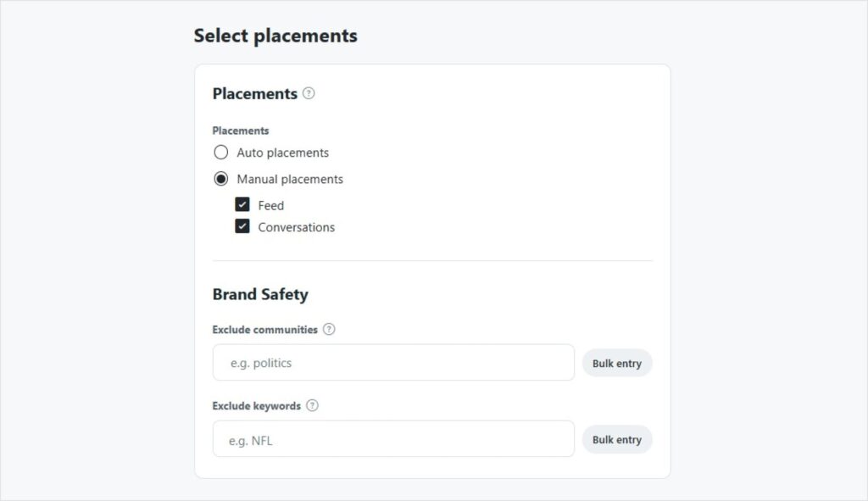Click the "Manual placements" label text
The image size is (868, 501).
pos(290,180)
